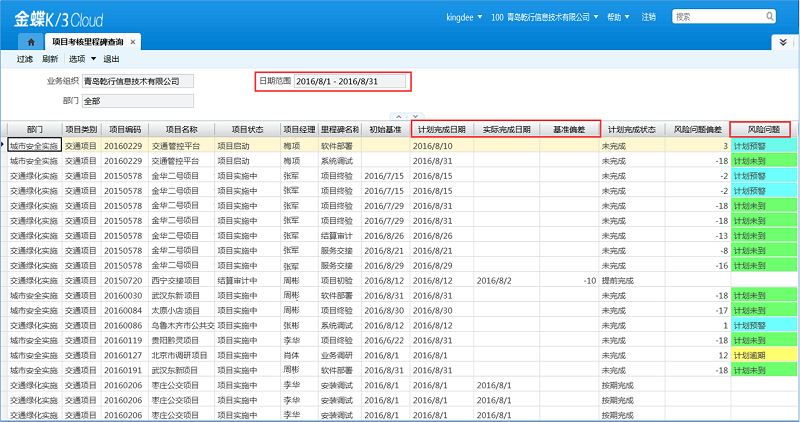Click the 结算审计 milestone cell
The width and height of the screenshot is (800, 422).
pyautogui.click(x=340, y=236)
